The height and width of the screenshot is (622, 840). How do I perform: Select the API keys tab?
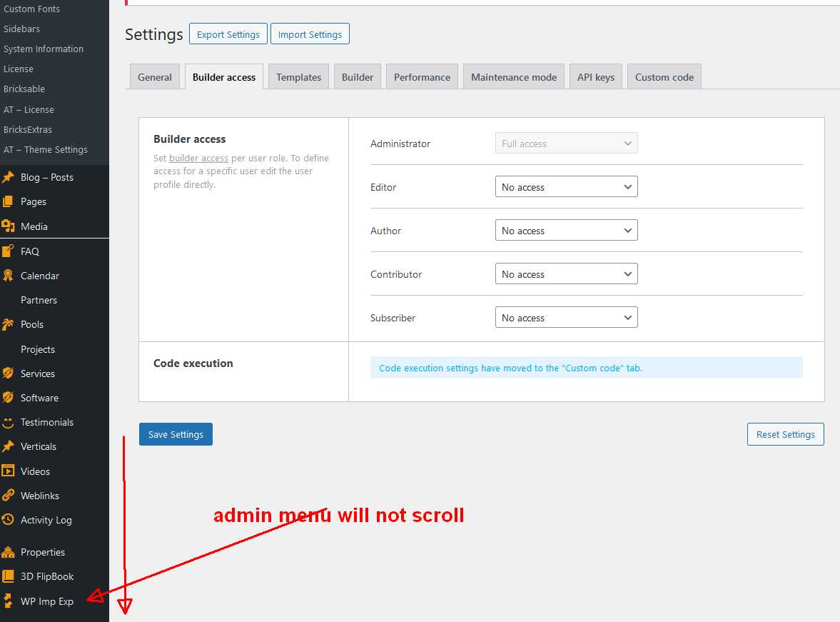pyautogui.click(x=595, y=76)
